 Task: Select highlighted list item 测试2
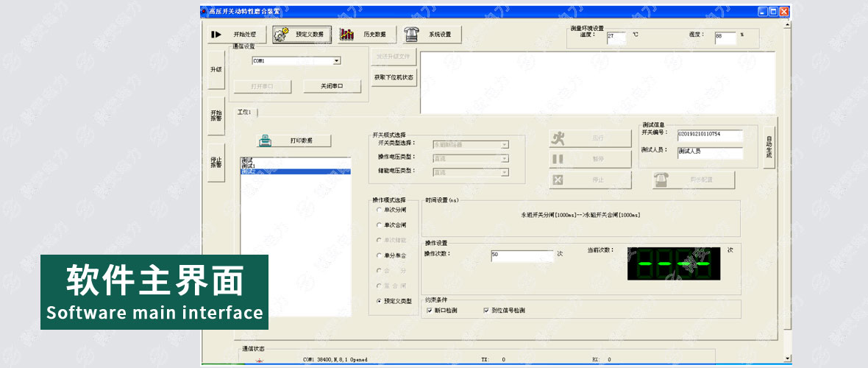[296, 171]
